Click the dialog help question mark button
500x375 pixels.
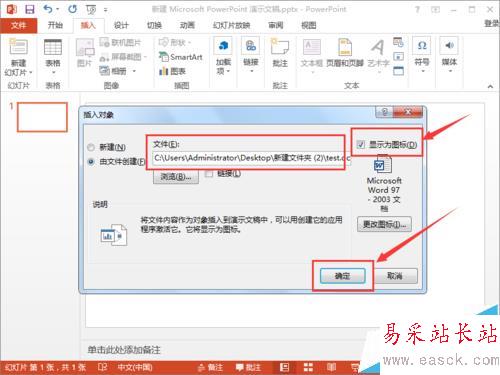point(384,112)
